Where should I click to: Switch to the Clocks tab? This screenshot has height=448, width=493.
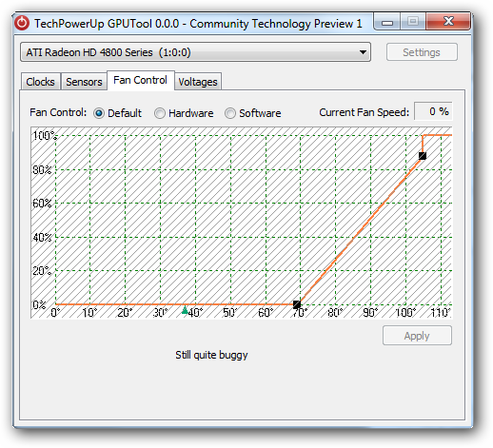pos(40,82)
